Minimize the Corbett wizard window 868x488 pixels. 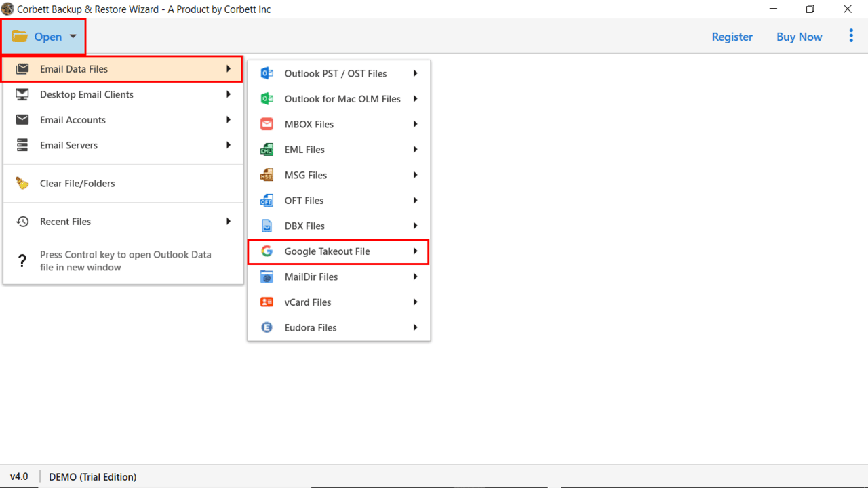click(x=774, y=9)
